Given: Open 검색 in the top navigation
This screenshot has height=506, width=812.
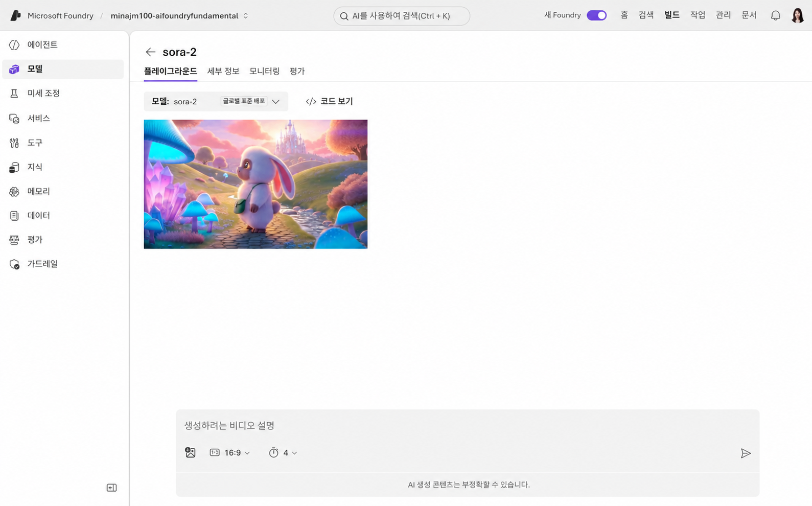Looking at the screenshot, I should (646, 15).
